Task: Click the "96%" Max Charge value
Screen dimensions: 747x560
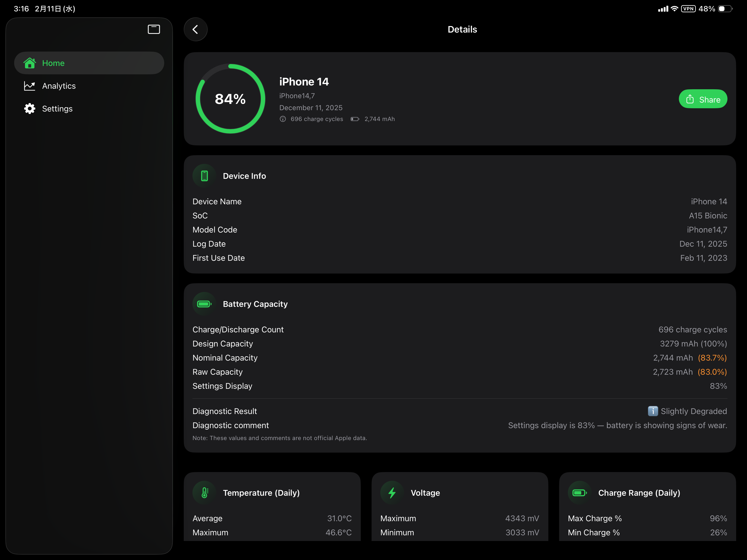Action: (718, 518)
